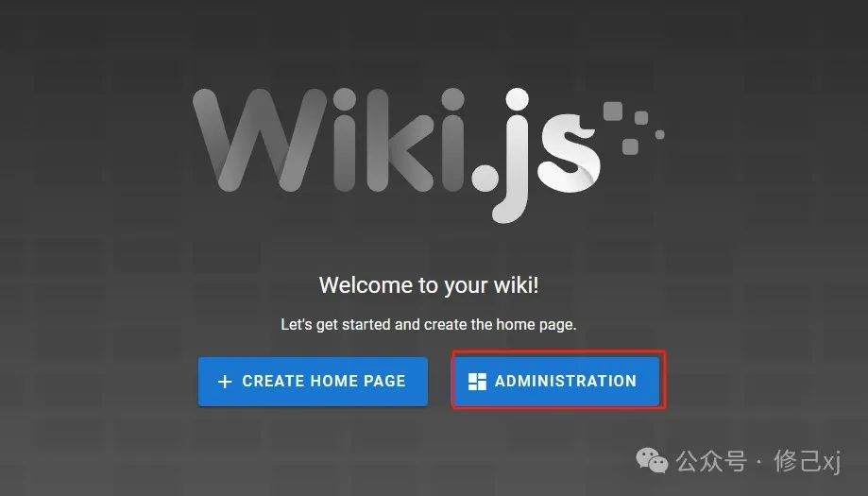Click the 'CREATE HOME PAGE' label text
868x496 pixels.
pyautogui.click(x=324, y=382)
